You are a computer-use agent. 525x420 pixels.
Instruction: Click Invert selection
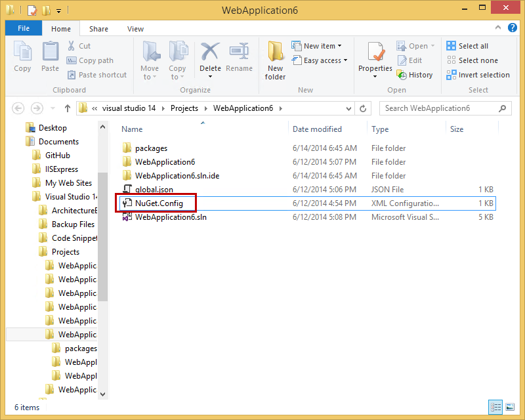478,75
